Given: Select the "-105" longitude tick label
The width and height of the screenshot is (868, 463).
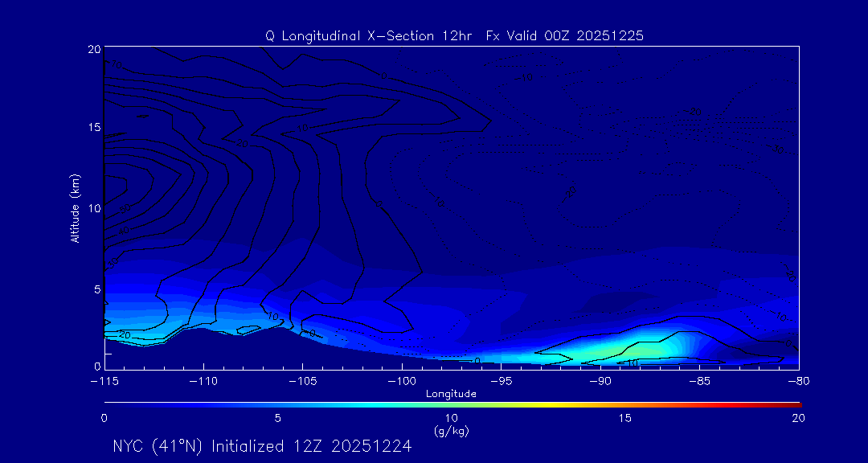Looking at the screenshot, I should [303, 382].
